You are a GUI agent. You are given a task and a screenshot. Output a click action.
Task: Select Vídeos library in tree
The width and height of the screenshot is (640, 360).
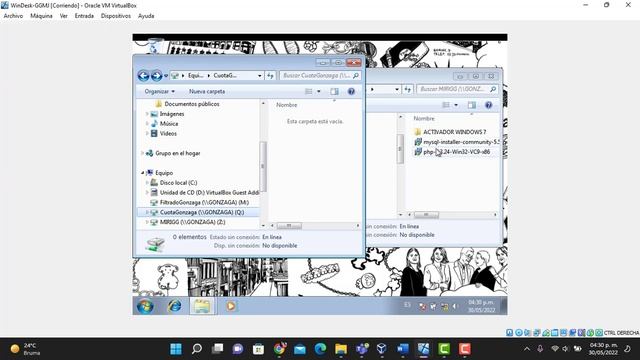[168, 133]
